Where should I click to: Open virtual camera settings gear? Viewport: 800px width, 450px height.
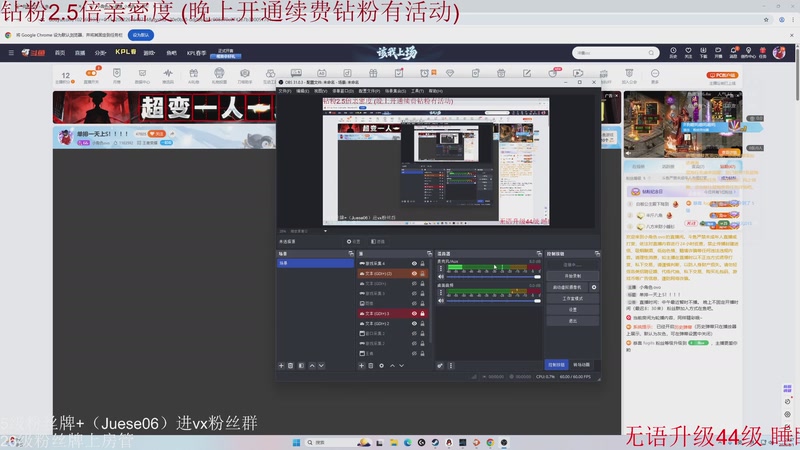[594, 287]
